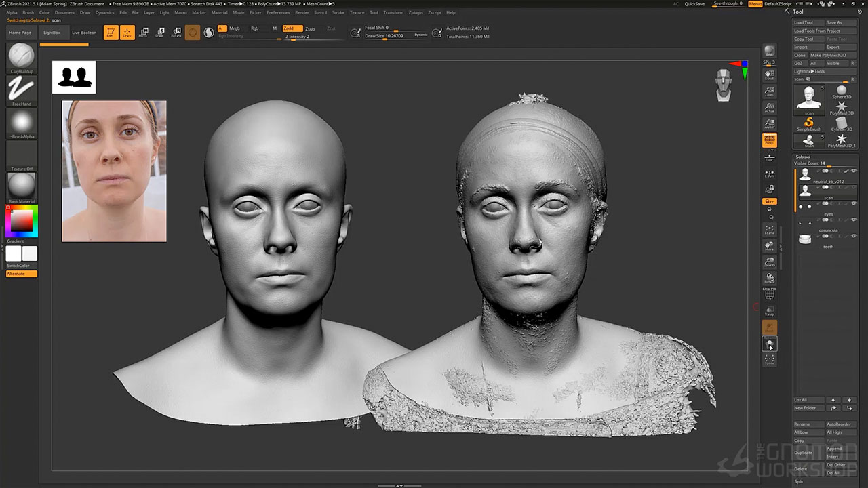Activate the Scale transform mode icon

tap(159, 32)
